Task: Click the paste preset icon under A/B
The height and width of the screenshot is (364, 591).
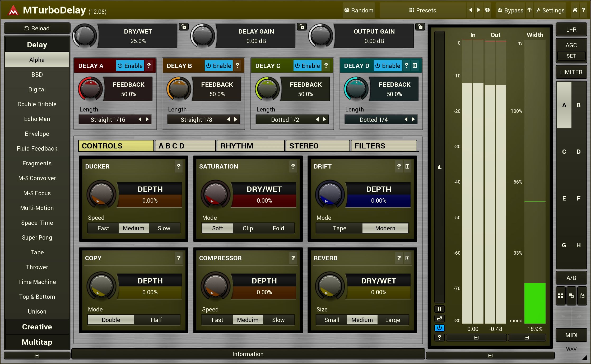Action: pyautogui.click(x=582, y=296)
